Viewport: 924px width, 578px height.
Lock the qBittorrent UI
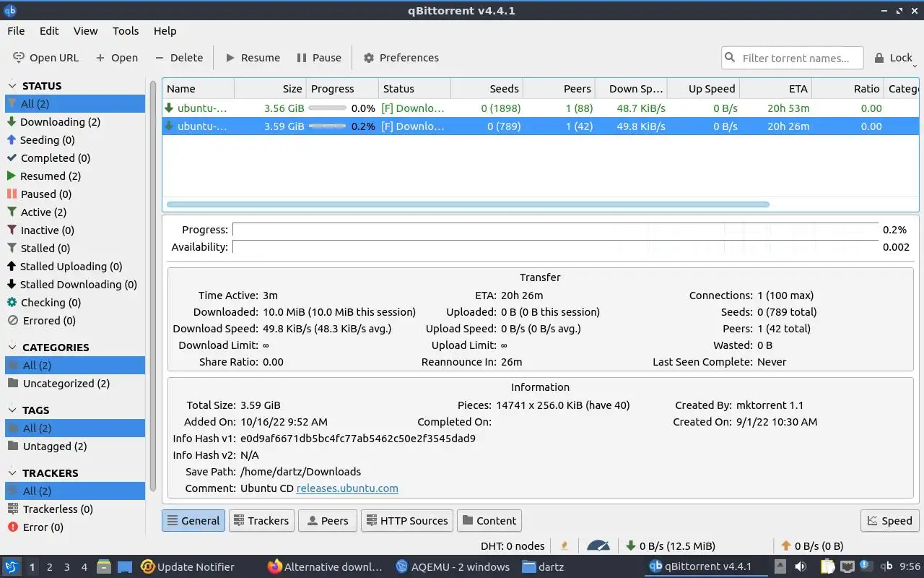pyautogui.click(x=894, y=58)
